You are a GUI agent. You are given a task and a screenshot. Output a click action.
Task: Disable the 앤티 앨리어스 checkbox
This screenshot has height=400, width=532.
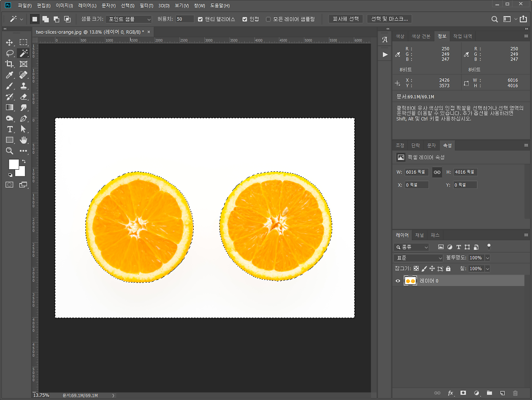point(200,19)
